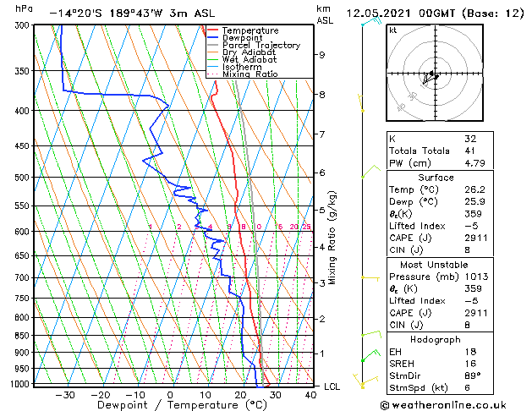Image resolution: width=532 pixels, height=411 pixels.
Task: Click the Most Unstable section heading
Action: click(434, 263)
